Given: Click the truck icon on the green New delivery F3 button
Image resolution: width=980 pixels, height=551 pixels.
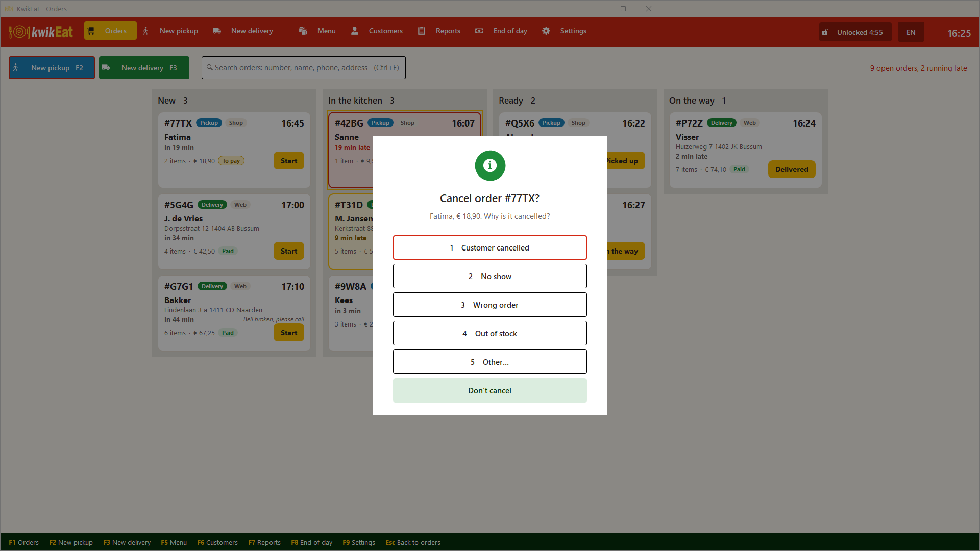Looking at the screenshot, I should 106,67.
